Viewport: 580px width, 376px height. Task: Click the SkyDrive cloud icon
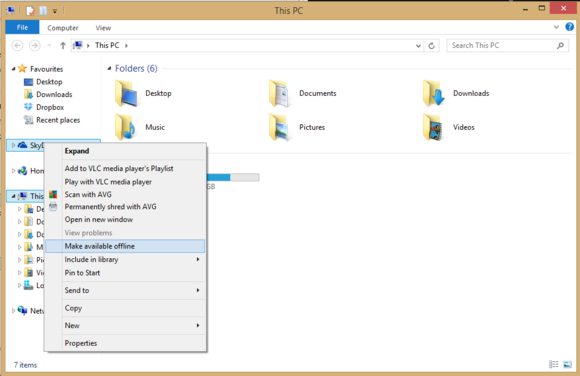22,145
